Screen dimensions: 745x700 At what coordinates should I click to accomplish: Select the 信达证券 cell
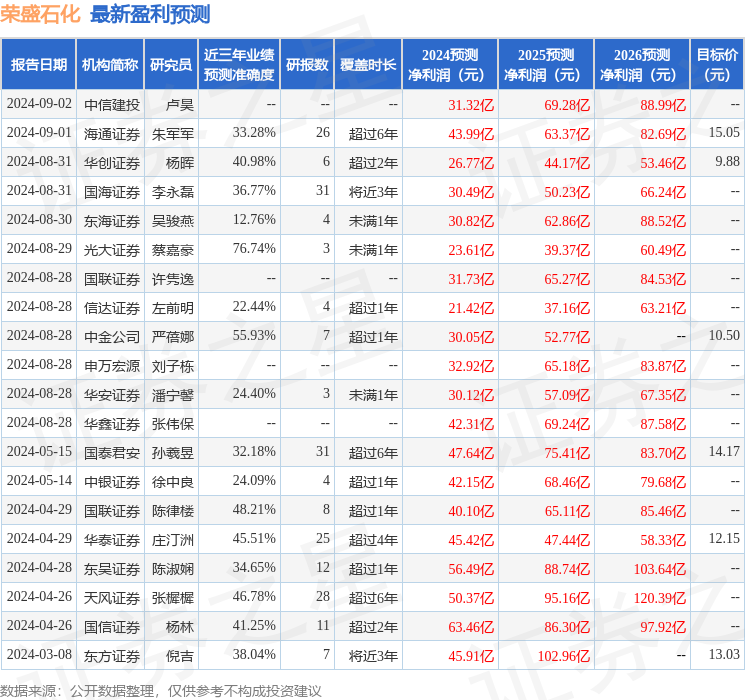(112, 307)
